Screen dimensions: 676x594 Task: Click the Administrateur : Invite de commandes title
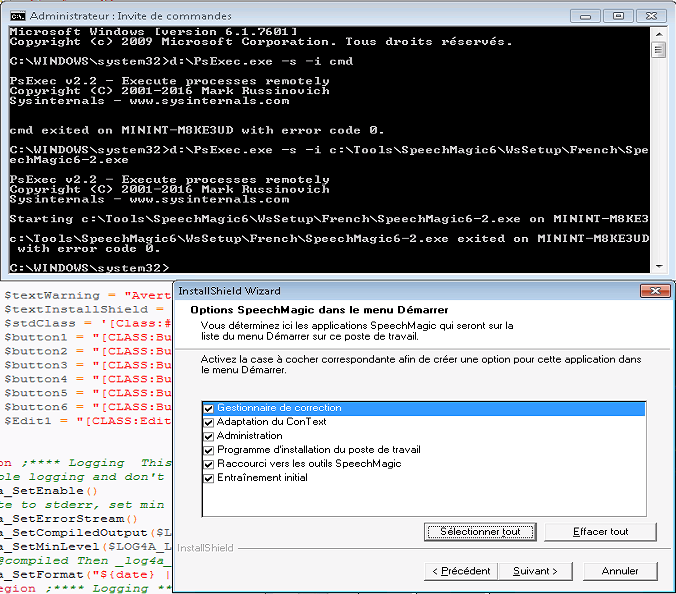click(x=131, y=16)
